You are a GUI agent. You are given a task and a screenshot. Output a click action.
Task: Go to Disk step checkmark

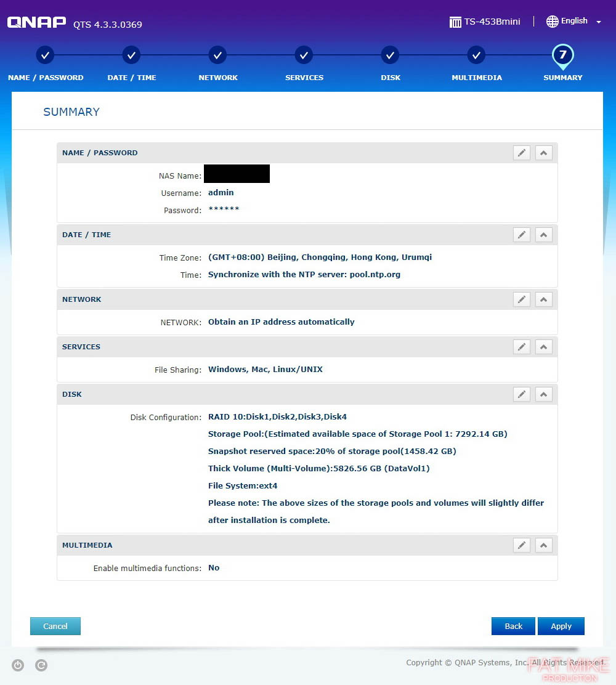pos(390,55)
